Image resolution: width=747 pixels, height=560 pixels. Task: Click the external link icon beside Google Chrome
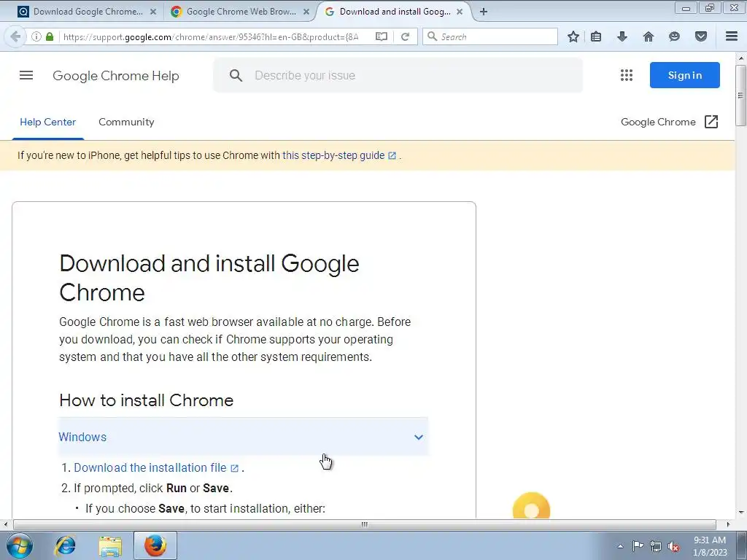click(x=711, y=122)
